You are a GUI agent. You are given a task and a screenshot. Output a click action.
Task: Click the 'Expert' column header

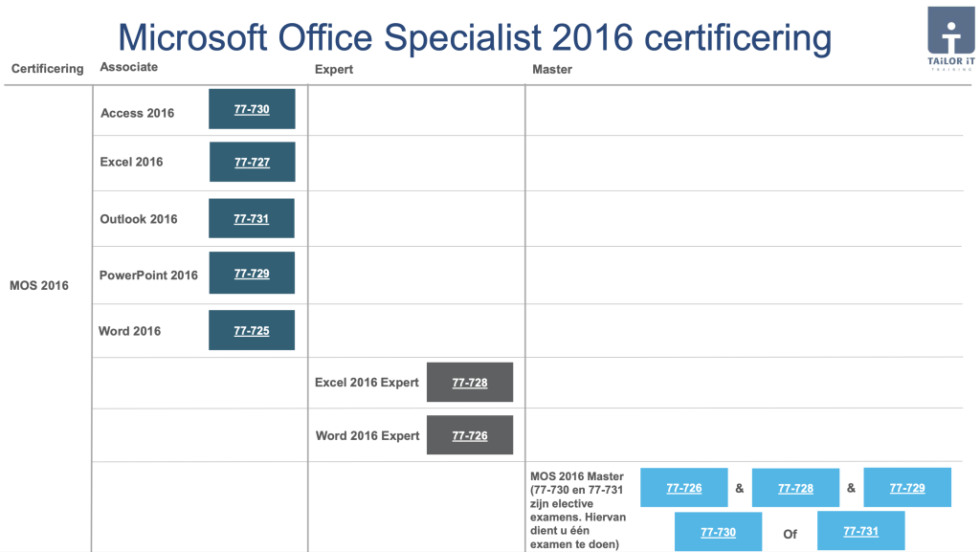[334, 69]
